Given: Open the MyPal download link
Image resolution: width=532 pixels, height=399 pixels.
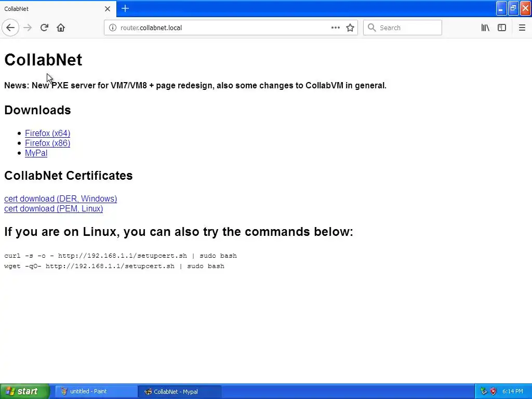Looking at the screenshot, I should click(x=36, y=153).
